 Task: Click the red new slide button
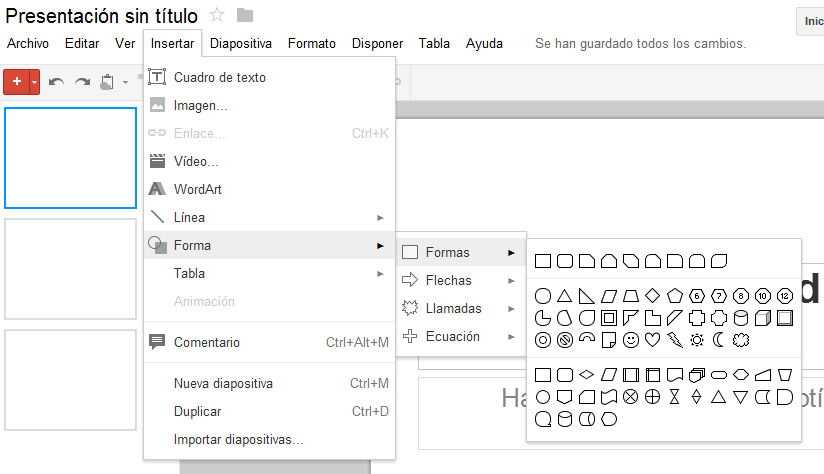(16, 82)
